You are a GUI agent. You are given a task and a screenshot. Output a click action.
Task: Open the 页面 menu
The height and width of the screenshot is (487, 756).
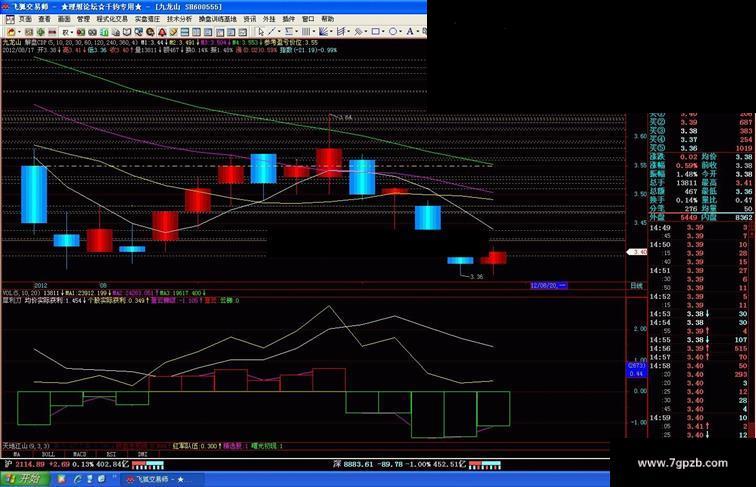(26, 19)
